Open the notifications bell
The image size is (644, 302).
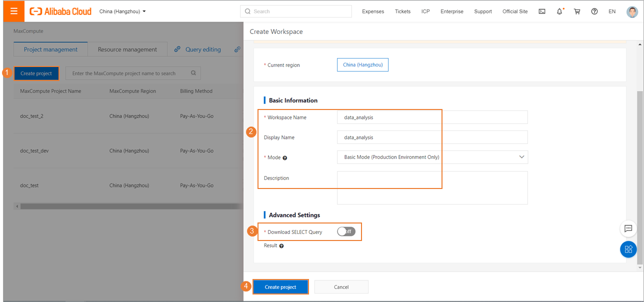[x=559, y=11]
